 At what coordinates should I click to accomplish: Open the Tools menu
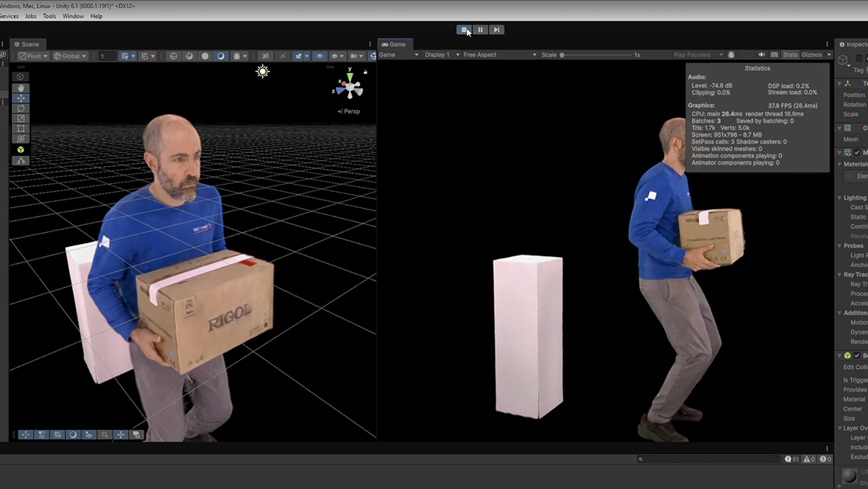[50, 16]
